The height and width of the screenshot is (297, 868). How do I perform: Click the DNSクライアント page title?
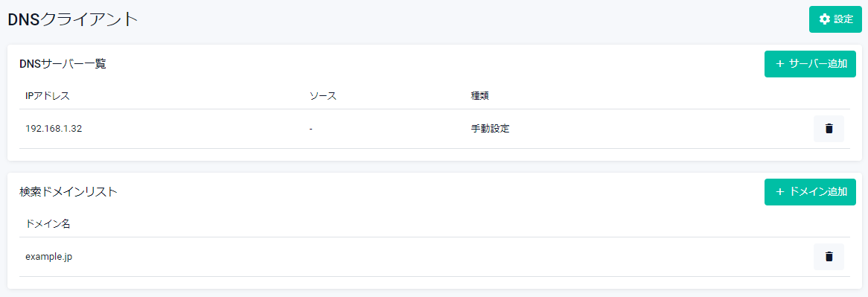pos(72,19)
